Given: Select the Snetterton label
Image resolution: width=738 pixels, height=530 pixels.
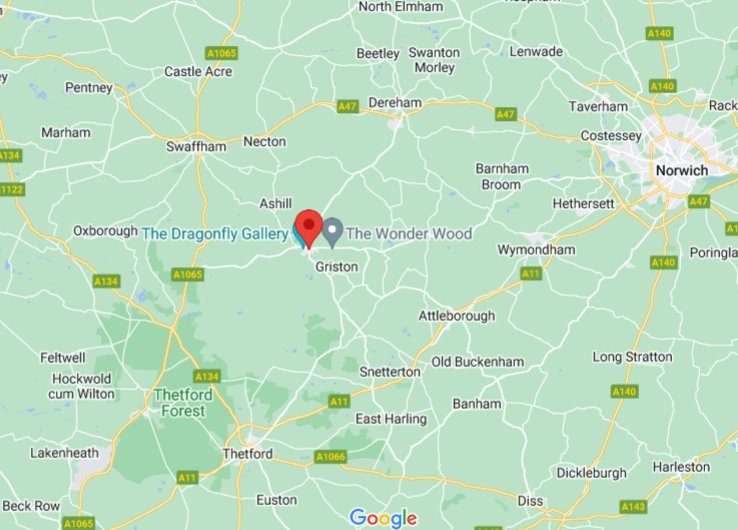Looking at the screenshot, I should pos(390,372).
